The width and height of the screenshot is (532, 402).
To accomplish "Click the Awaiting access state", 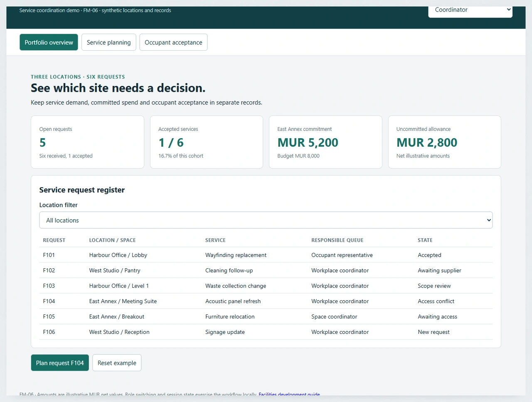I will tap(437, 316).
